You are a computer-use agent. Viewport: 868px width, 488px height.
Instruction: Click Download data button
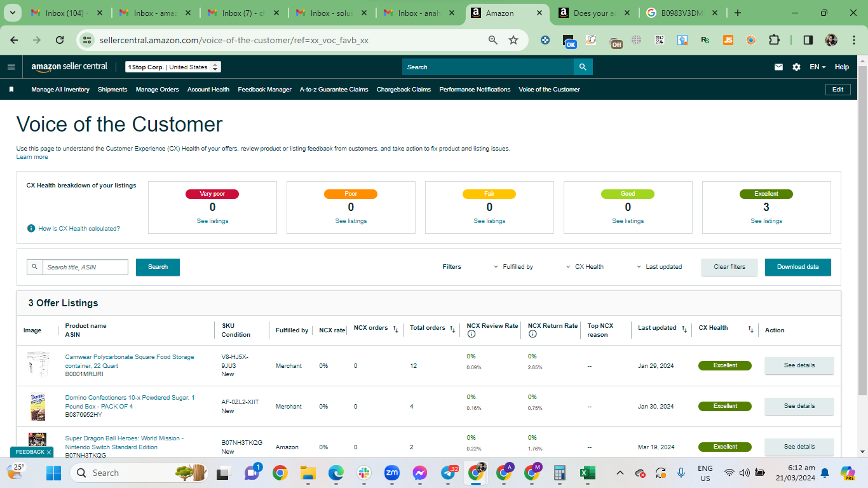click(x=797, y=267)
